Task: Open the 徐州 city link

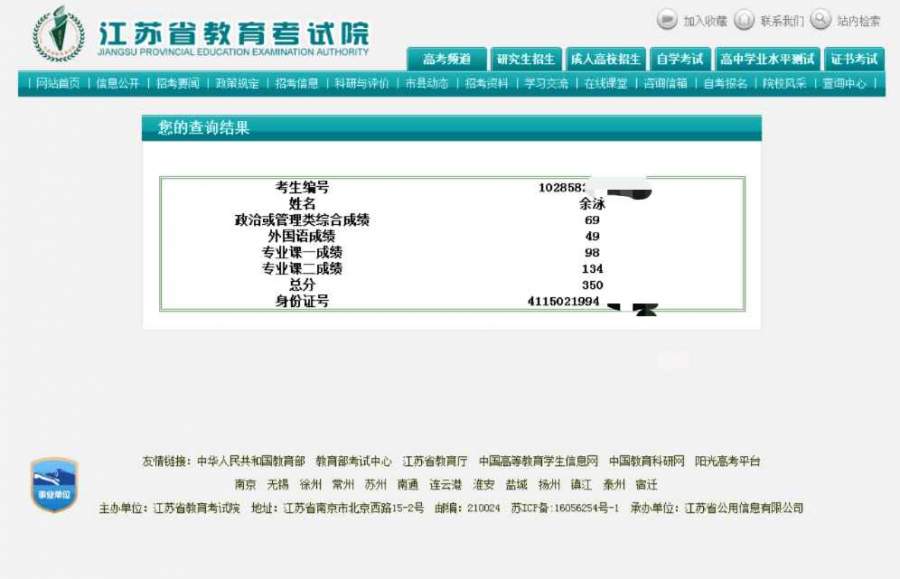Action: [311, 484]
